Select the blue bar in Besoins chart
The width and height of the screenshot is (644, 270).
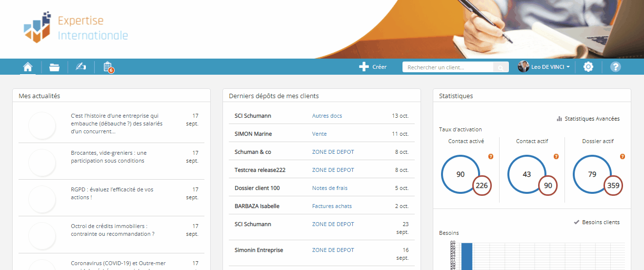[467, 256]
